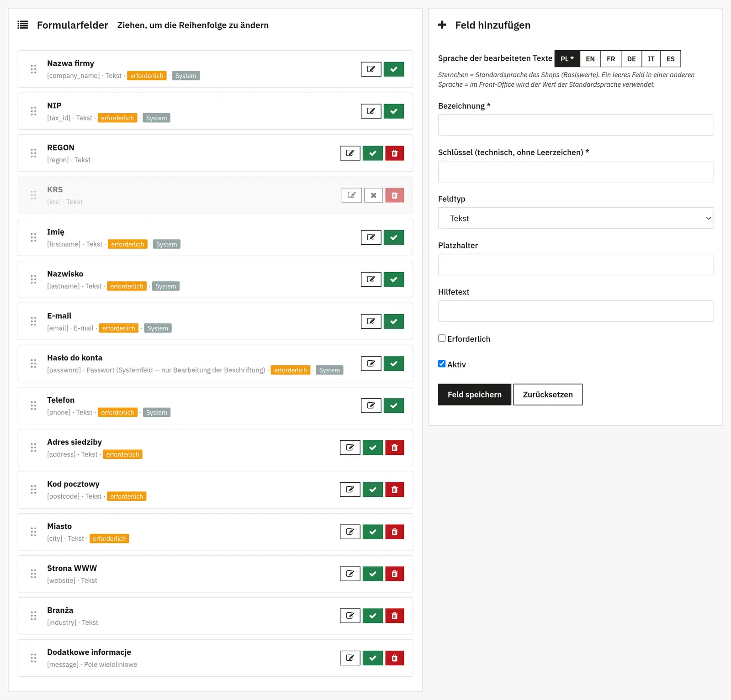Click the Formularfelder list icon
This screenshot has height=700, width=731.
pos(23,25)
